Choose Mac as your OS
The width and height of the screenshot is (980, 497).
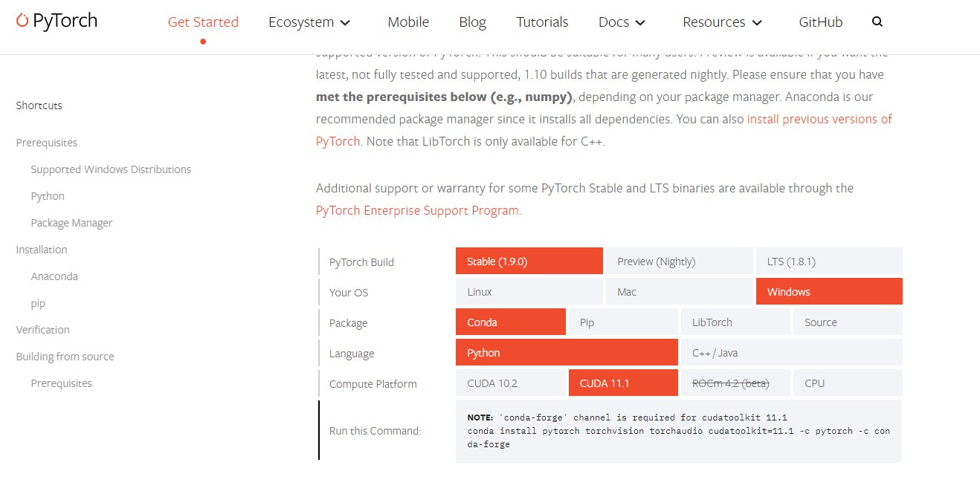click(x=679, y=292)
